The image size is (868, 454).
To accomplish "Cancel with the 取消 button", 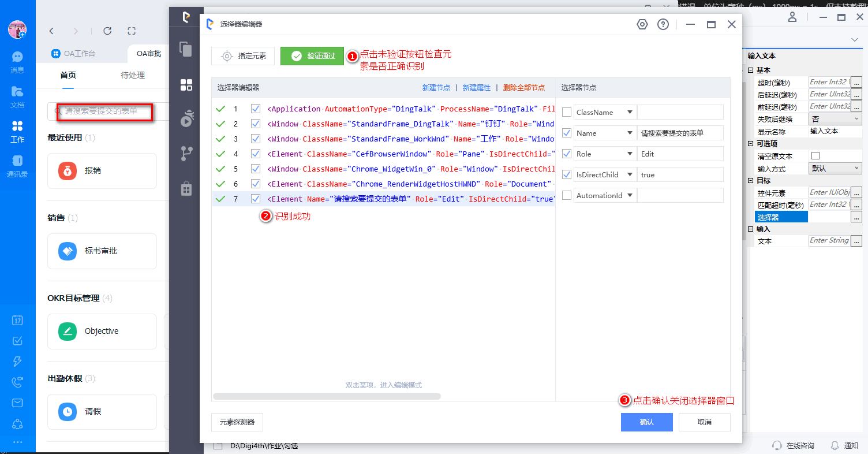I will [x=705, y=422].
